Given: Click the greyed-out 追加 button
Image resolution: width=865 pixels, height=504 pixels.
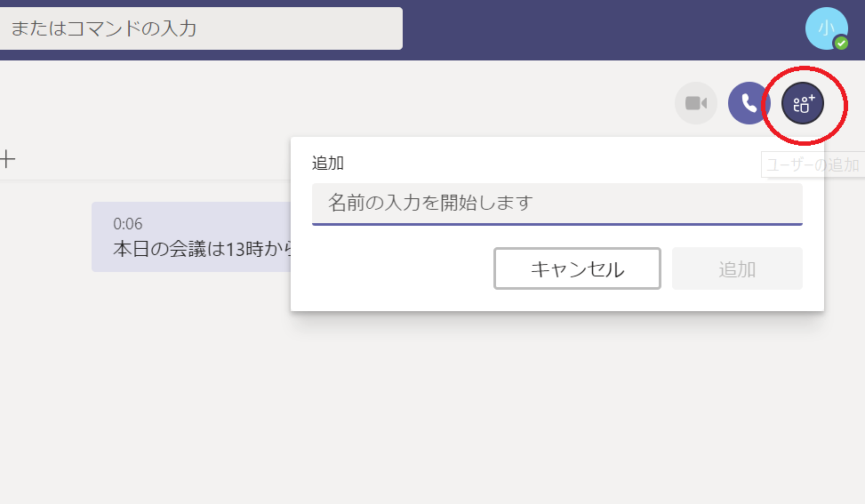Looking at the screenshot, I should click(737, 268).
